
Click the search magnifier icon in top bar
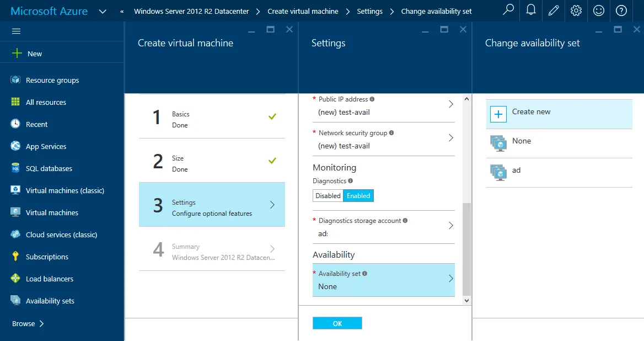[508, 10]
